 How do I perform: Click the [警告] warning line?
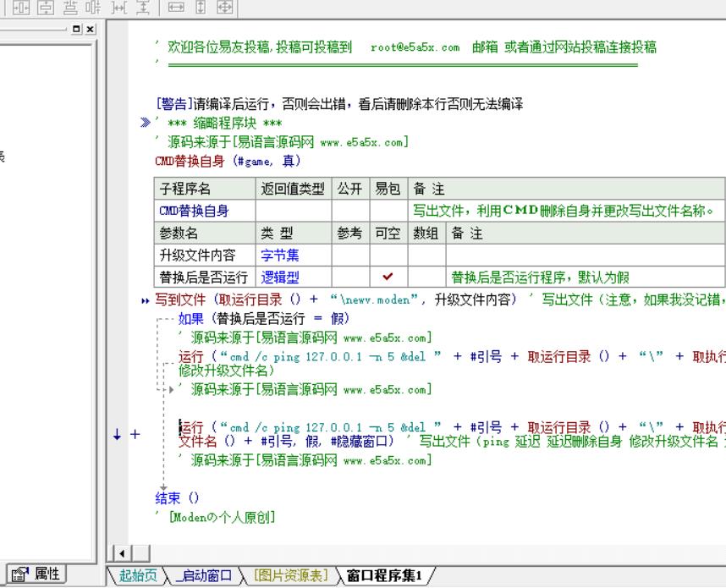pos(339,104)
